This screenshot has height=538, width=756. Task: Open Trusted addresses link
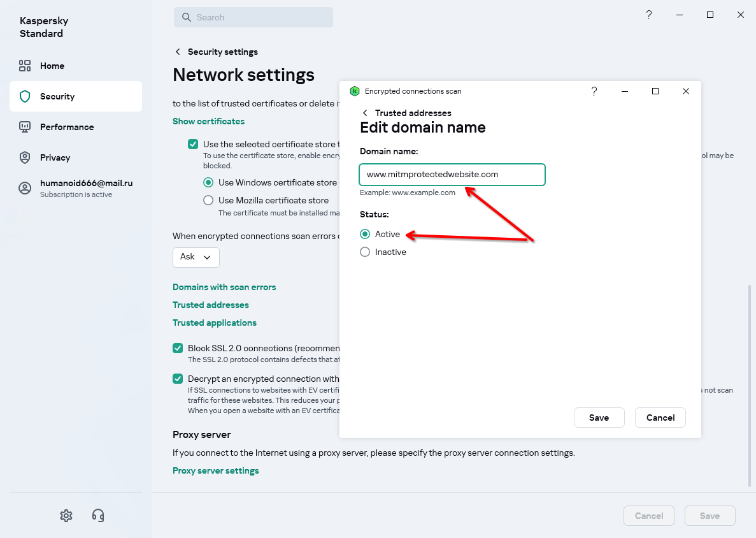point(211,305)
